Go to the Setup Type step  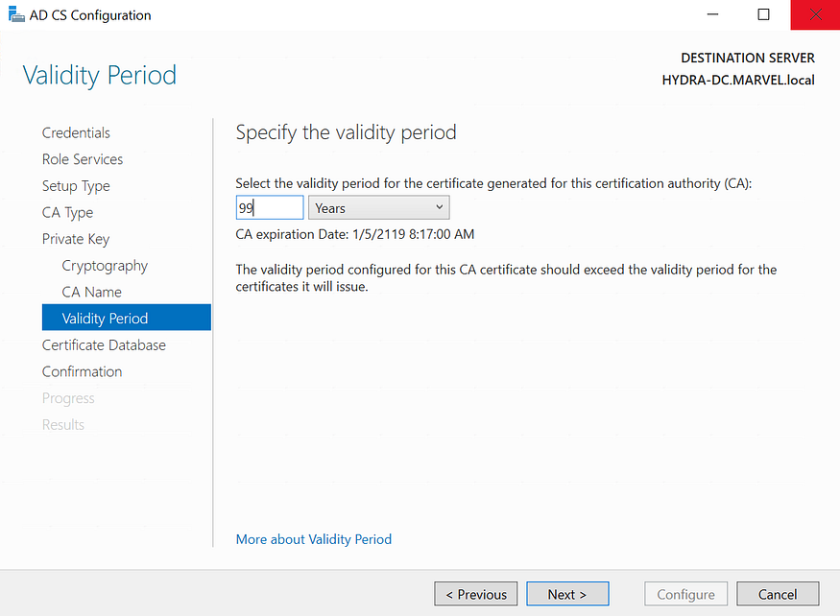[76, 185]
